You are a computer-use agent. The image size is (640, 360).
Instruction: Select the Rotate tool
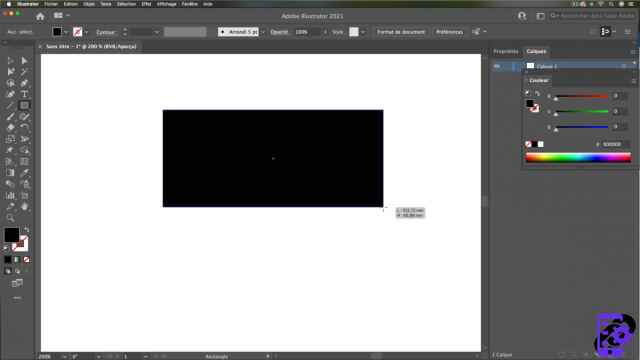coord(24,128)
